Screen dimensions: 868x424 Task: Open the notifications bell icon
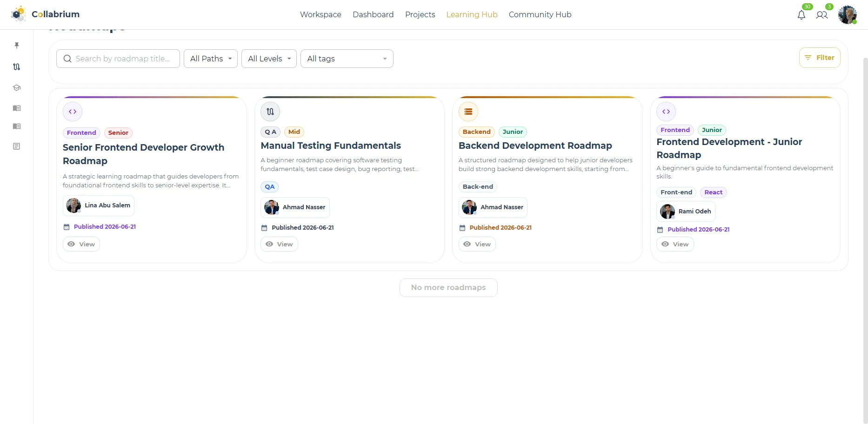(801, 15)
